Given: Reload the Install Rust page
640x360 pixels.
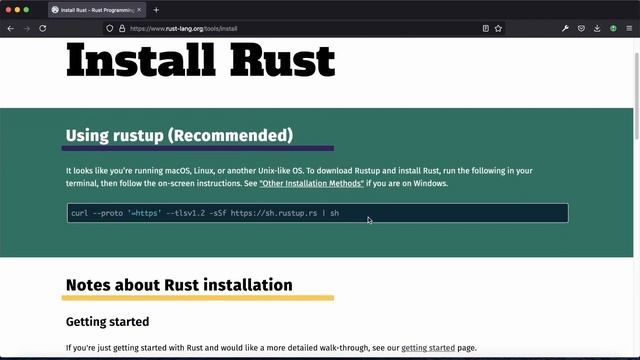Looking at the screenshot, I should (x=42, y=29).
